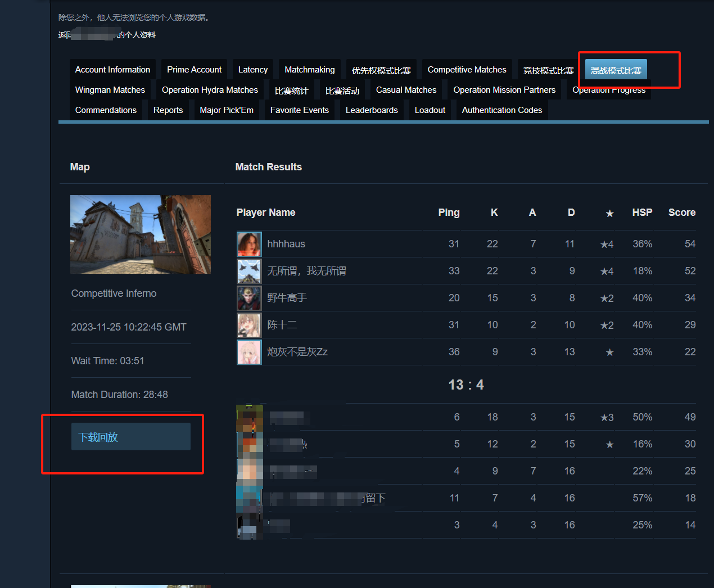Click the Score column header
Screen dimensions: 714x588
682,212
